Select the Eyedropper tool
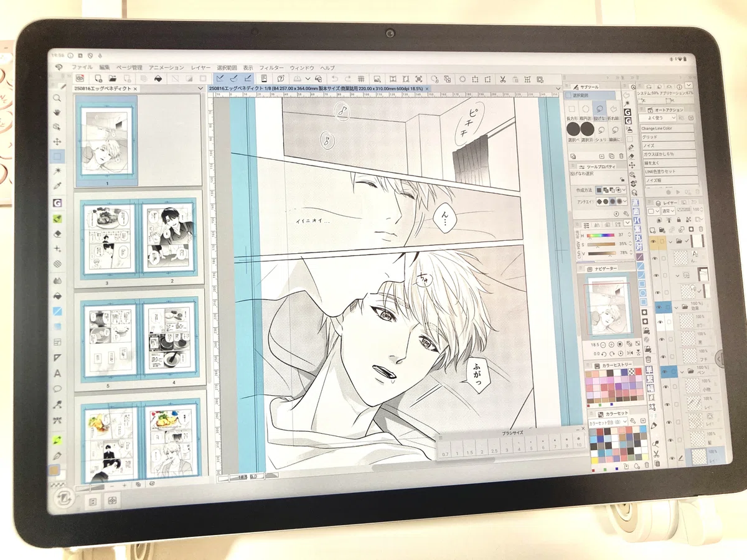Image resolution: width=747 pixels, height=560 pixels. 57,185
